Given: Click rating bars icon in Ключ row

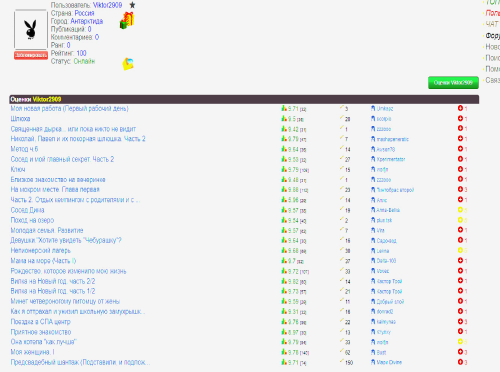Looking at the screenshot, I should [284, 169].
